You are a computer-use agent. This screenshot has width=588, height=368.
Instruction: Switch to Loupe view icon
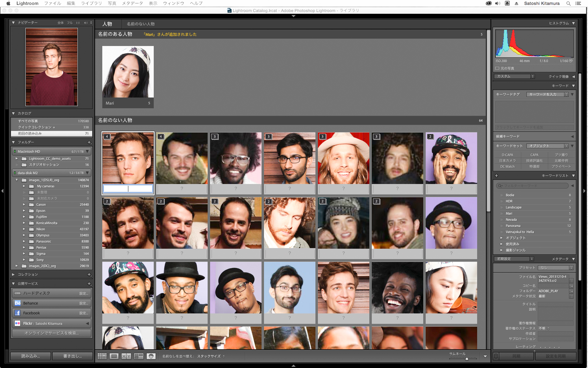point(114,356)
